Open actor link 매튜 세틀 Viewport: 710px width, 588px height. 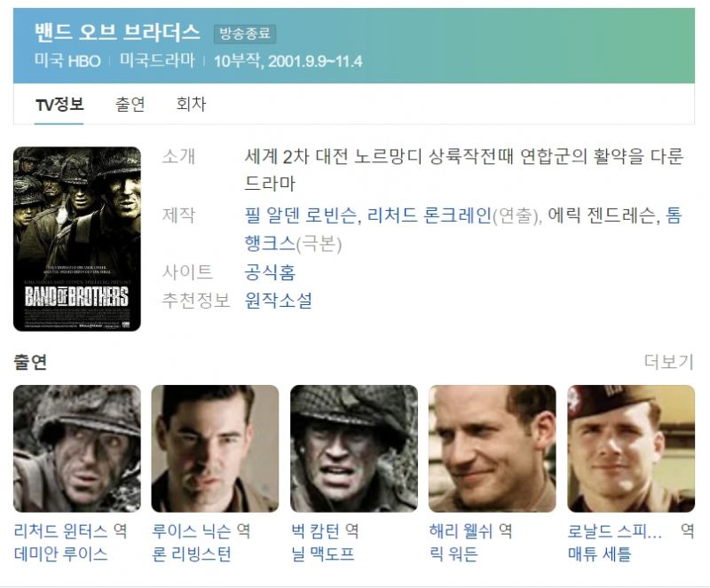(599, 554)
